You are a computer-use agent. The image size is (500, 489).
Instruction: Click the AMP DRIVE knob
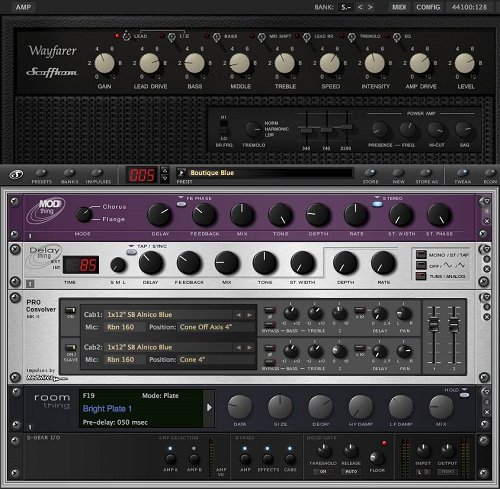pos(420,63)
